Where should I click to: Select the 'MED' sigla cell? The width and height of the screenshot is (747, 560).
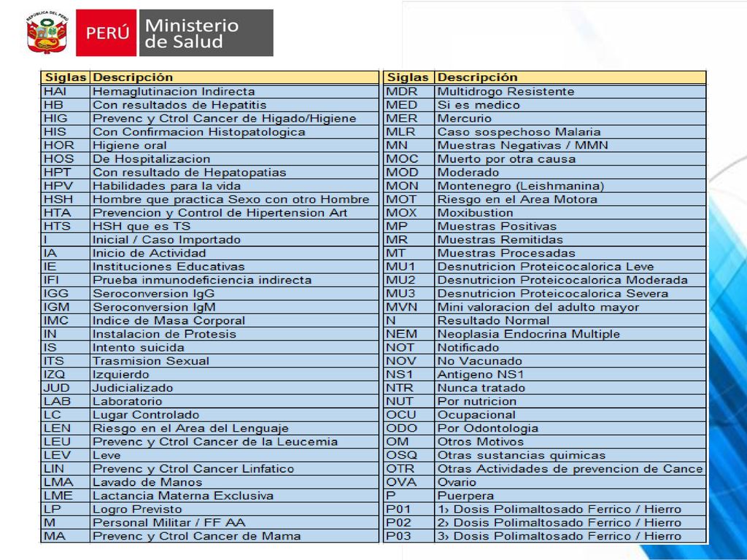409,105
